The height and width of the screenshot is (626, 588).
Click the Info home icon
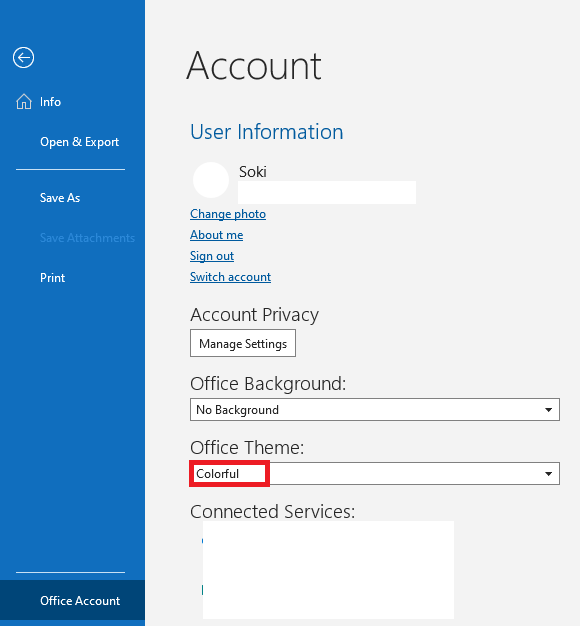pyautogui.click(x=24, y=101)
